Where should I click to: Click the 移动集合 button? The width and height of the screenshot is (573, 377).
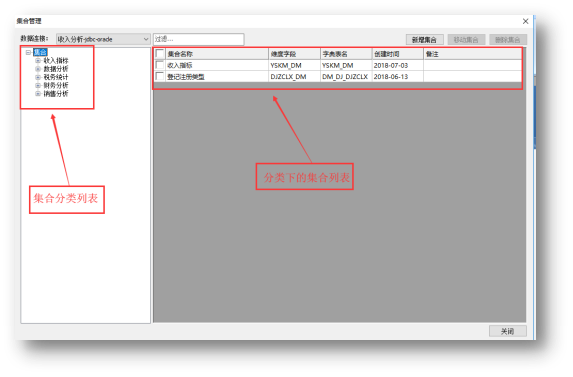[466, 39]
